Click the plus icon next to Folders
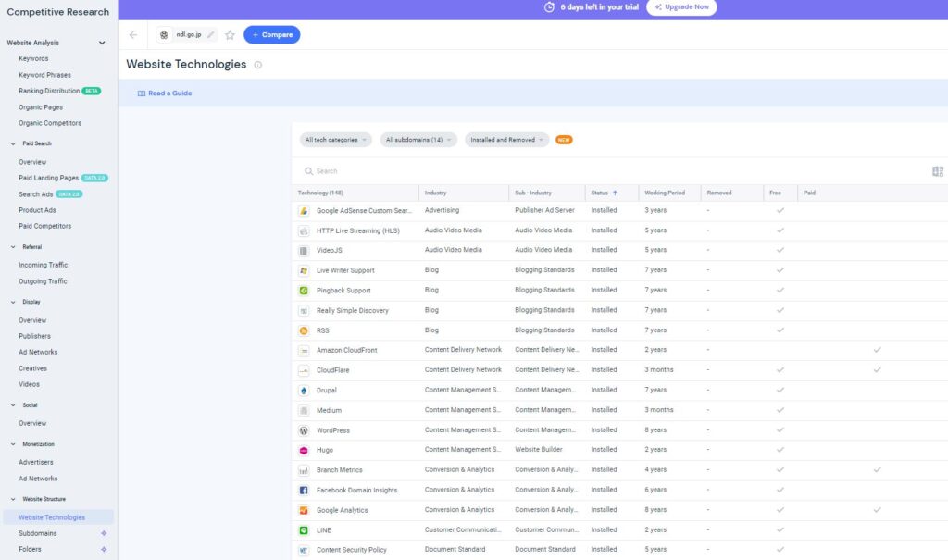The image size is (948, 560). coord(104,549)
